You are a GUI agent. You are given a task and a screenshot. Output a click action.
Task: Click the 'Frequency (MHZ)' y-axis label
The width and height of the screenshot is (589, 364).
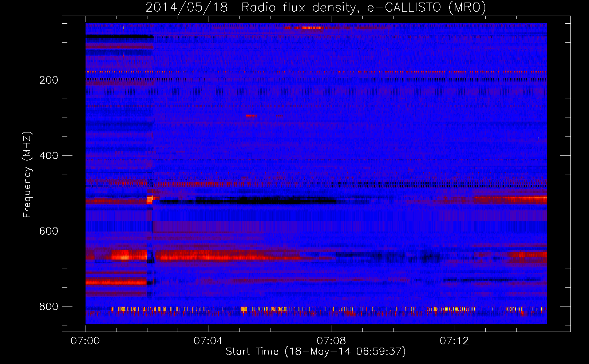click(27, 174)
